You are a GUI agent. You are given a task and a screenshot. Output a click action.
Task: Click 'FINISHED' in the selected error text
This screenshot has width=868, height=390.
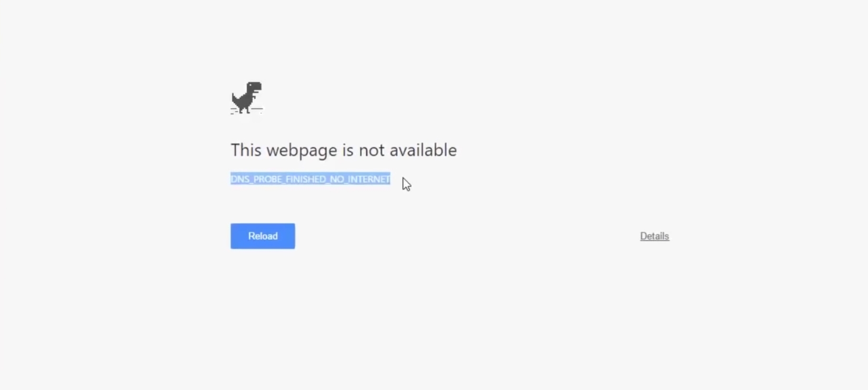(x=305, y=179)
